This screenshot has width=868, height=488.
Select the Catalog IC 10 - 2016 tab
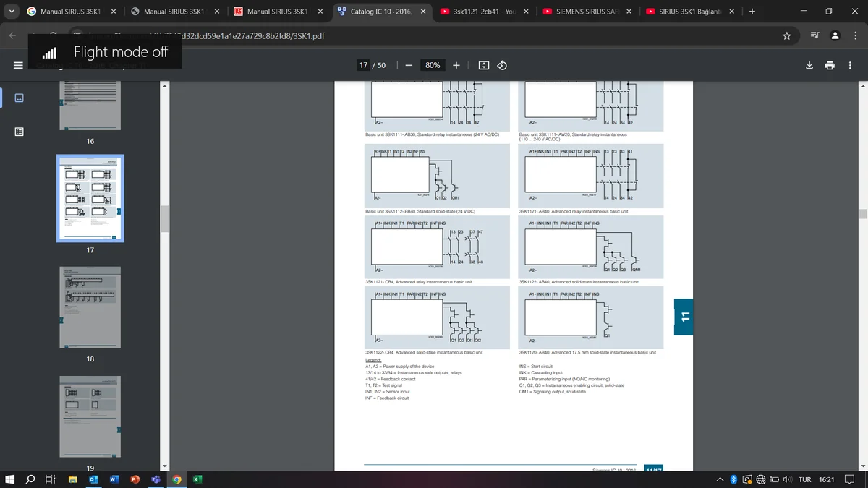[382, 12]
